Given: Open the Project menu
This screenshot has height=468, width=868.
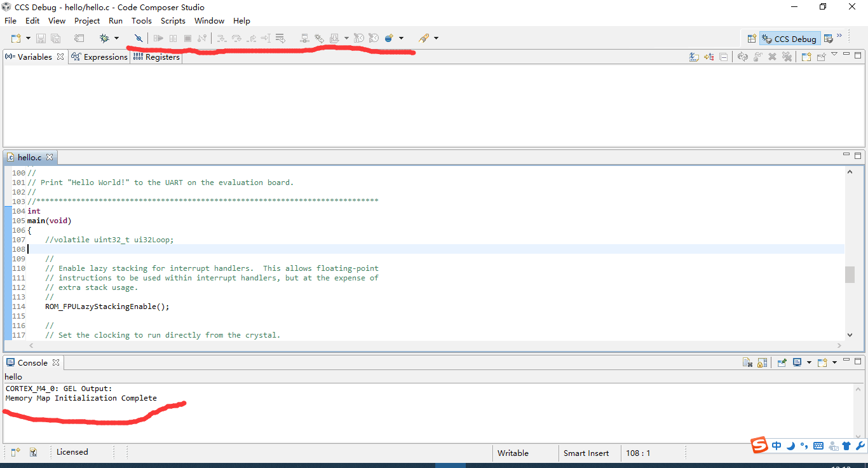Looking at the screenshot, I should click(87, 21).
